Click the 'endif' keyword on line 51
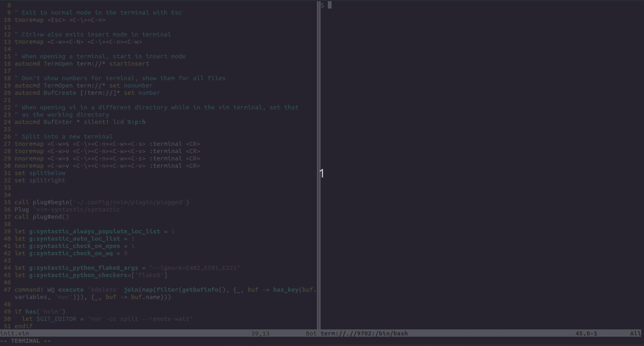 pyautogui.click(x=23, y=326)
